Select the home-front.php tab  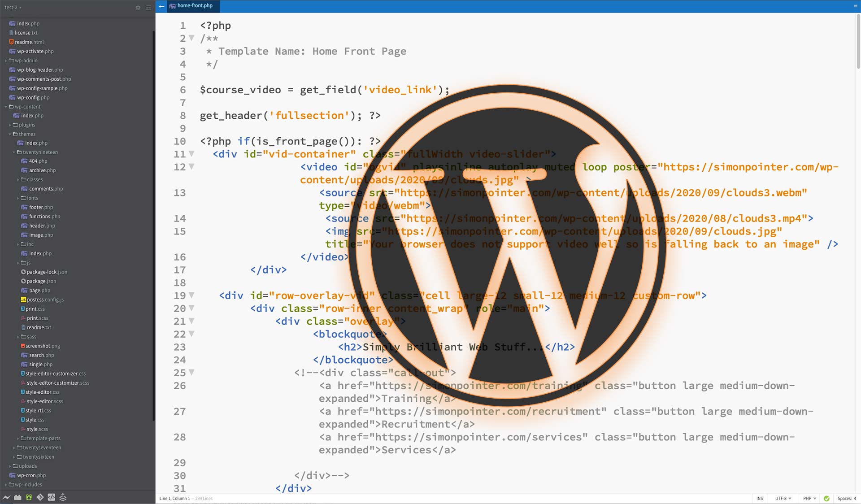pyautogui.click(x=193, y=6)
